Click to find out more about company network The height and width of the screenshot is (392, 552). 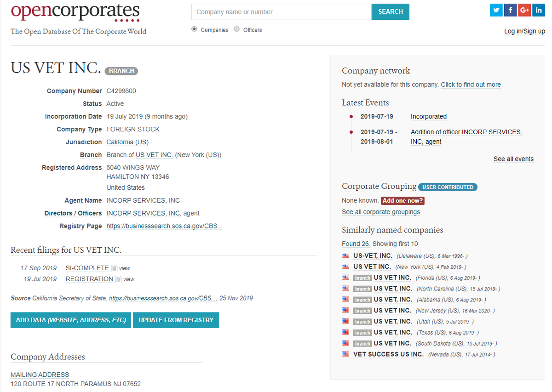471,85
